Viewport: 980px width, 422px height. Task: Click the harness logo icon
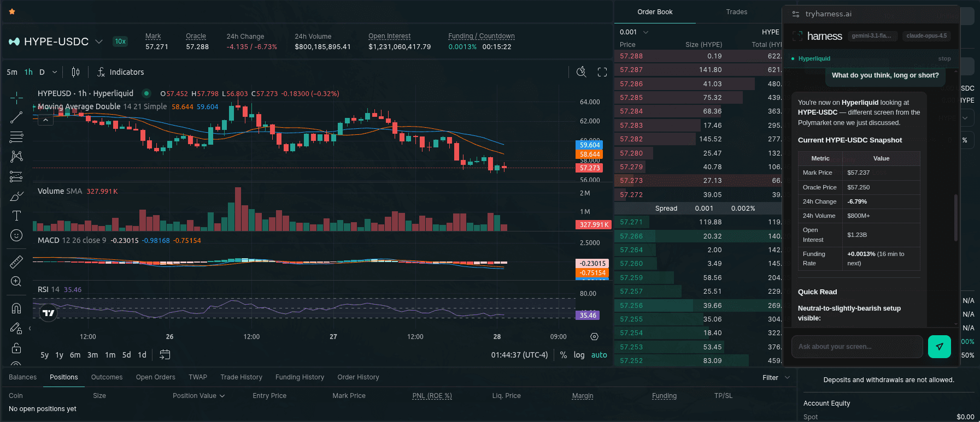coord(797,36)
